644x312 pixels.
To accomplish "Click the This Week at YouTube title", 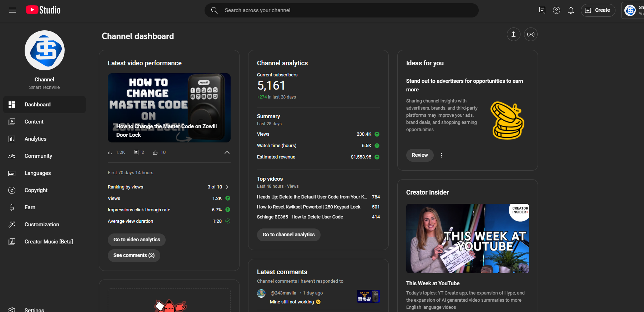I will pyautogui.click(x=433, y=283).
